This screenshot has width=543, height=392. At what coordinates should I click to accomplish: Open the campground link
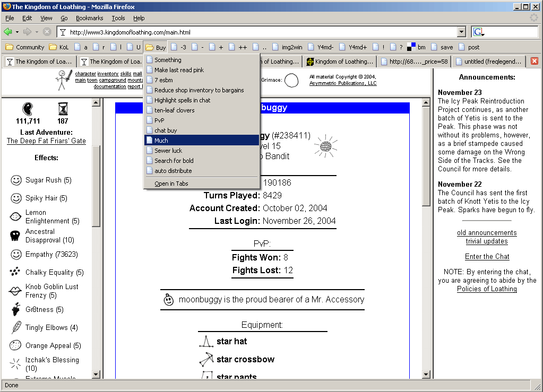(x=113, y=80)
